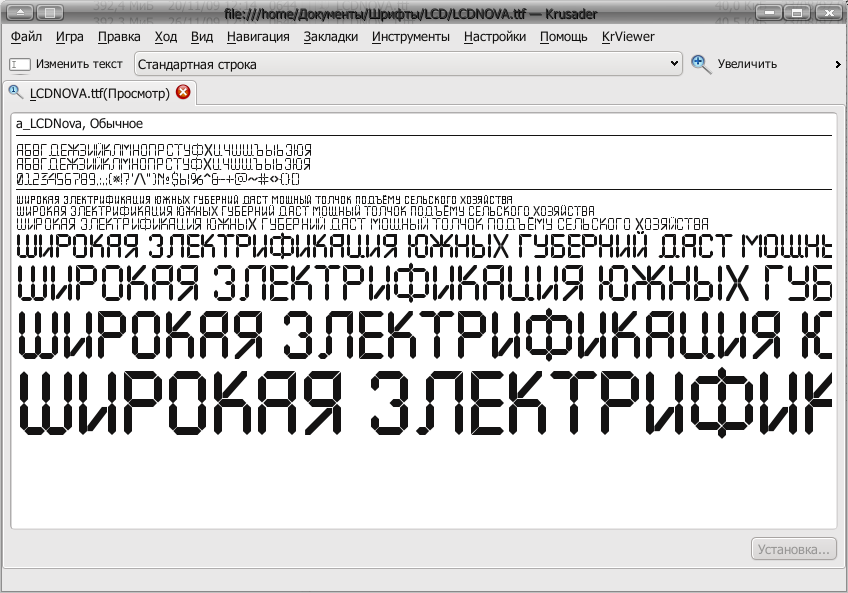Expand the toolbar overflow arrow
This screenshot has height=593, width=848.
(x=838, y=64)
